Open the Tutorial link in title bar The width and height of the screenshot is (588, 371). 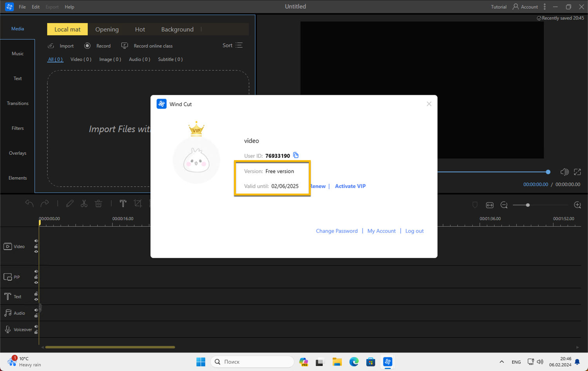click(x=499, y=7)
